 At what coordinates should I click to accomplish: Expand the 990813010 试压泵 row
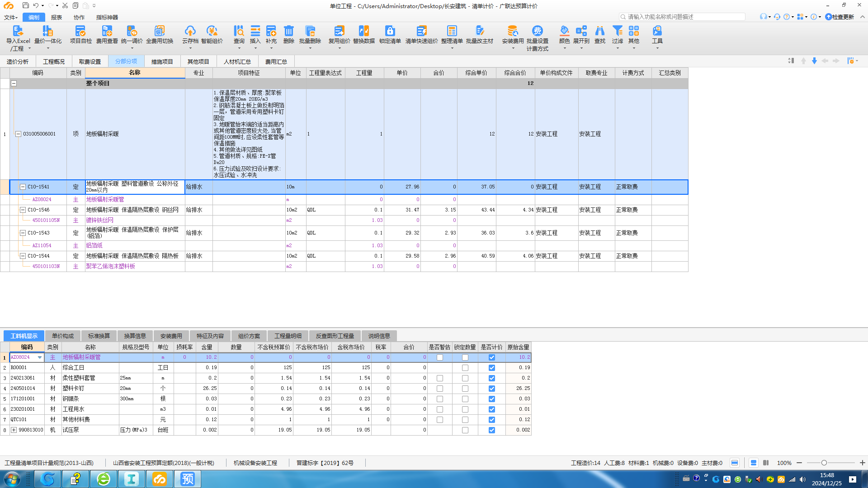coord(14,430)
